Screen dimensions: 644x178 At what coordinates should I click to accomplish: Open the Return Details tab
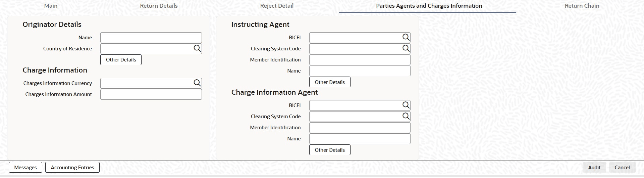click(159, 6)
